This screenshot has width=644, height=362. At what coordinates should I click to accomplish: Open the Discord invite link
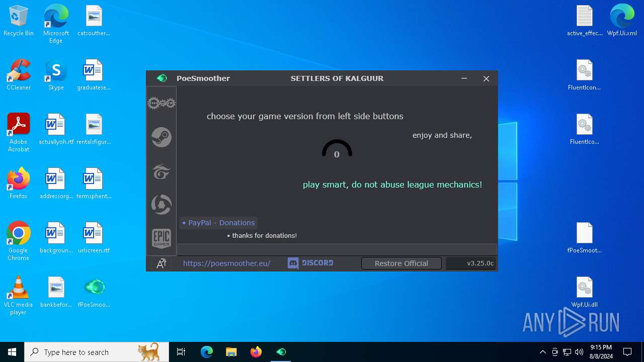[x=310, y=263]
